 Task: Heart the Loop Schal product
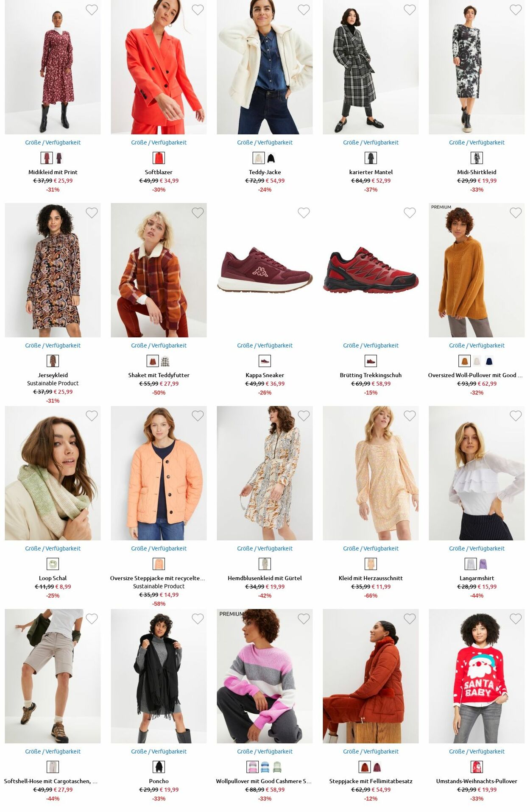click(x=92, y=416)
